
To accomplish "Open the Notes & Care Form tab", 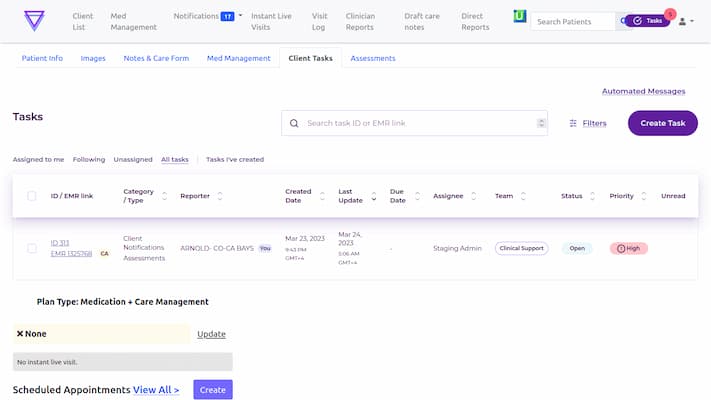I will point(156,59).
